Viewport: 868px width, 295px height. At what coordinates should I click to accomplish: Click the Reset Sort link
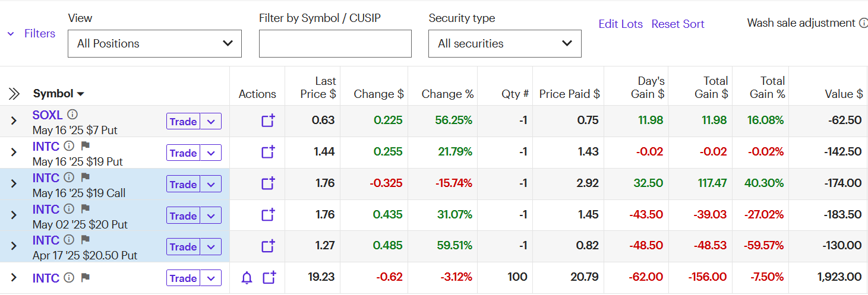[x=678, y=24]
